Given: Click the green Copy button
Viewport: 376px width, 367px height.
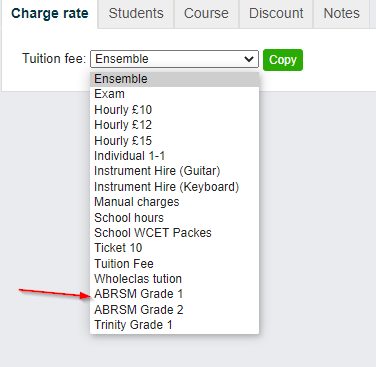Looking at the screenshot, I should point(283,60).
